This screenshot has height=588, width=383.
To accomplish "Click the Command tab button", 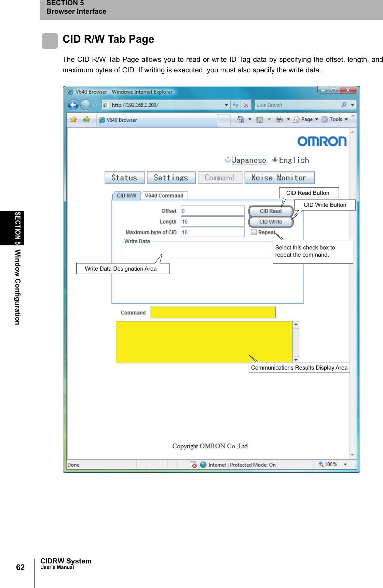I will (220, 178).
